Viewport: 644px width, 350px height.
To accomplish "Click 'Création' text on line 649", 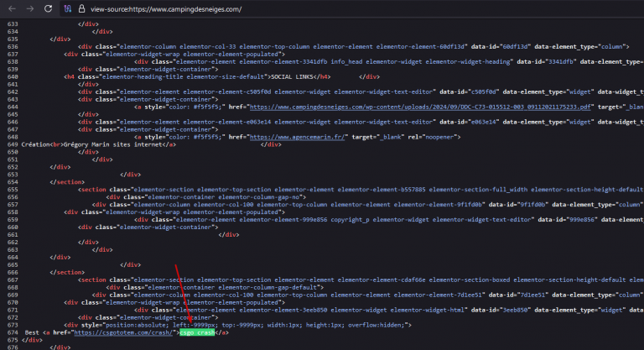I will tap(36, 144).
